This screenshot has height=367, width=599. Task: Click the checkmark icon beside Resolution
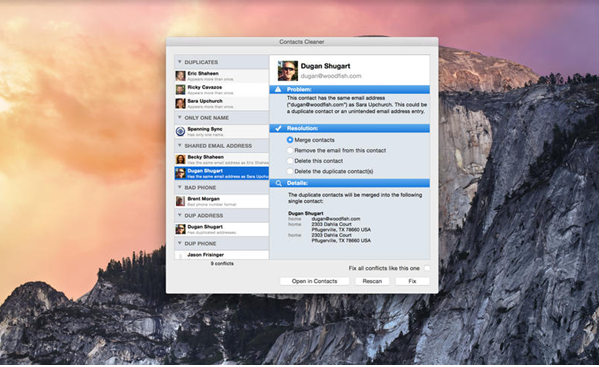pos(278,128)
